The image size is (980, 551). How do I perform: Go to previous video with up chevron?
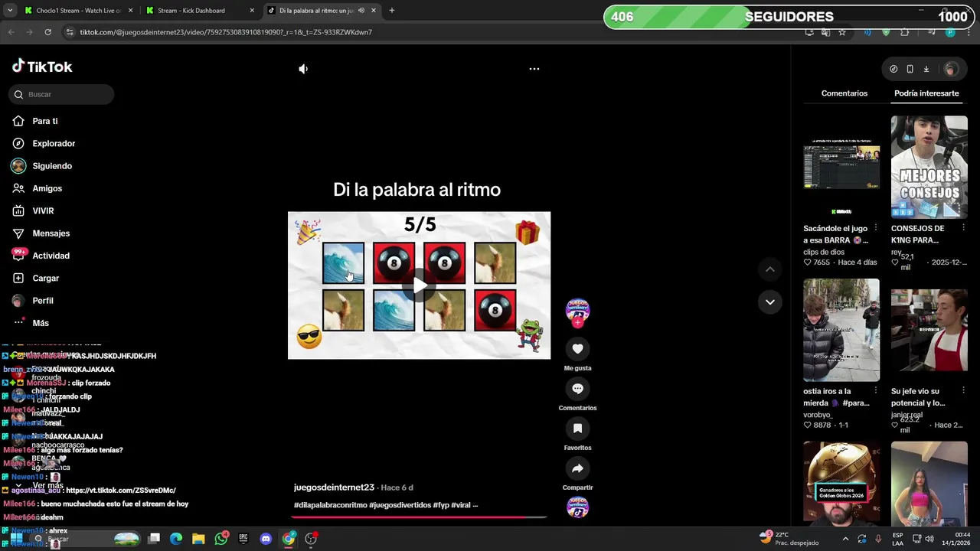coord(770,269)
